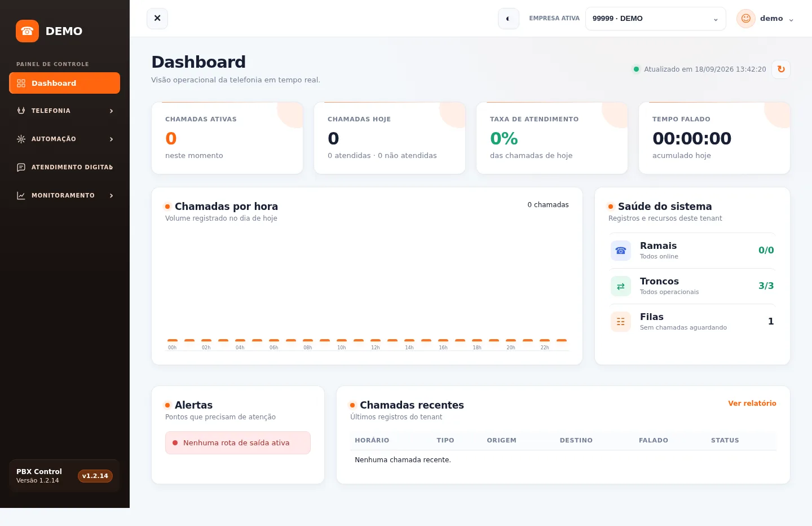Refresh the dashboard with the reload icon

[x=781, y=69]
